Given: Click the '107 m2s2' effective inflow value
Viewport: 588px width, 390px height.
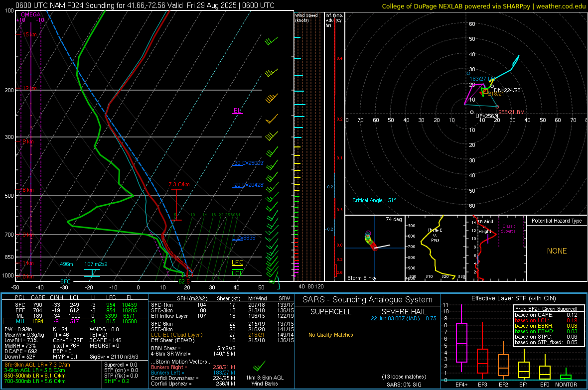Looking at the screenshot, I should (x=96, y=264).
